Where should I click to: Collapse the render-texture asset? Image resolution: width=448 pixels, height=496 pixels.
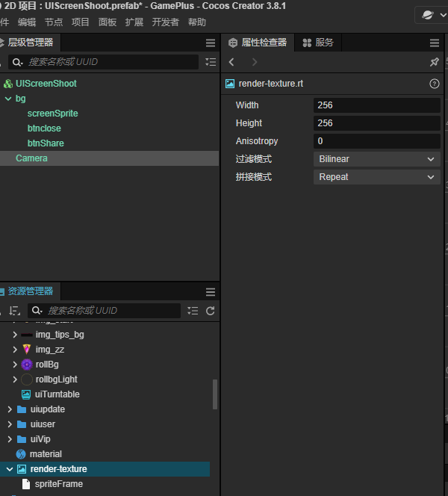[10, 469]
